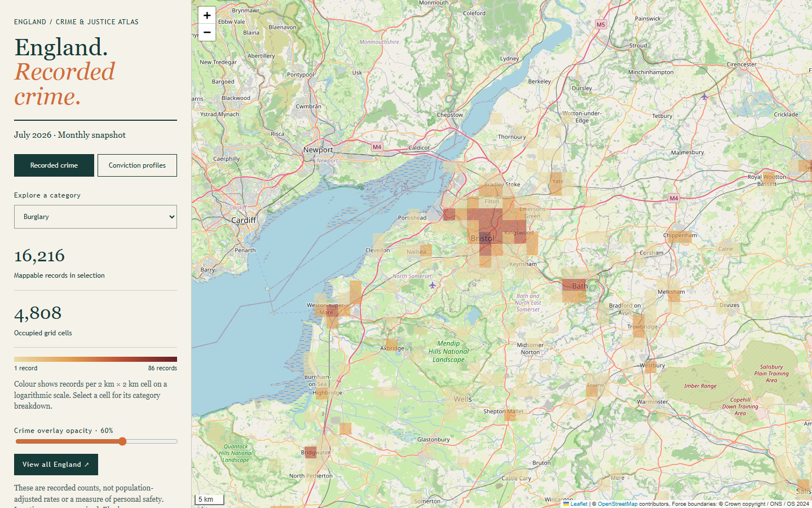
Task: Click the '1 record' legend label
Action: click(26, 368)
